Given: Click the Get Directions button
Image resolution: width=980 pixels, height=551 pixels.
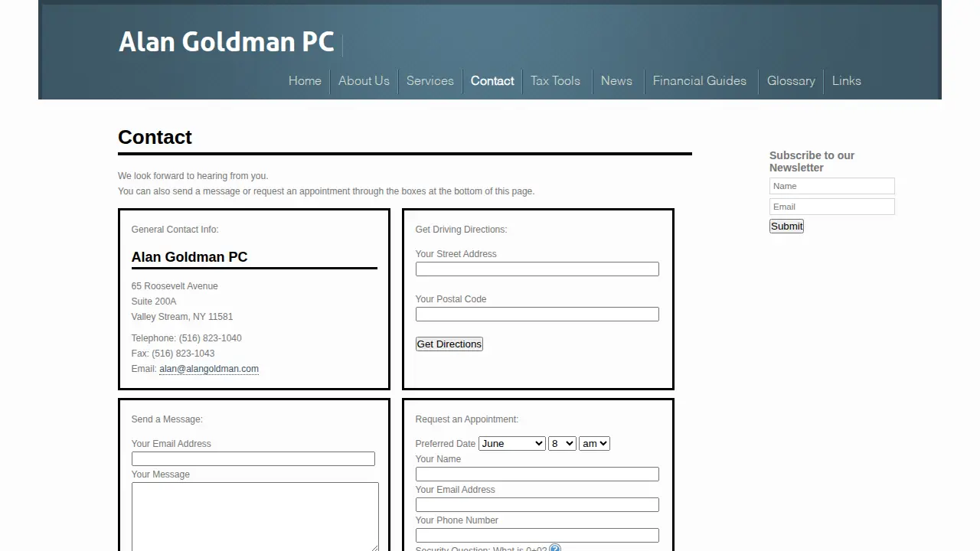Looking at the screenshot, I should point(449,344).
